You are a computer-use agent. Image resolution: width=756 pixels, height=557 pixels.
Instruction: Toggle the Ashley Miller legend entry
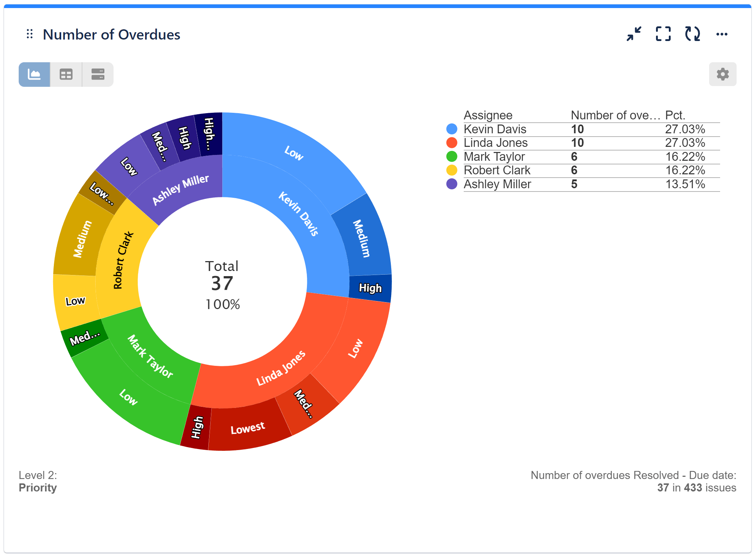497,184
